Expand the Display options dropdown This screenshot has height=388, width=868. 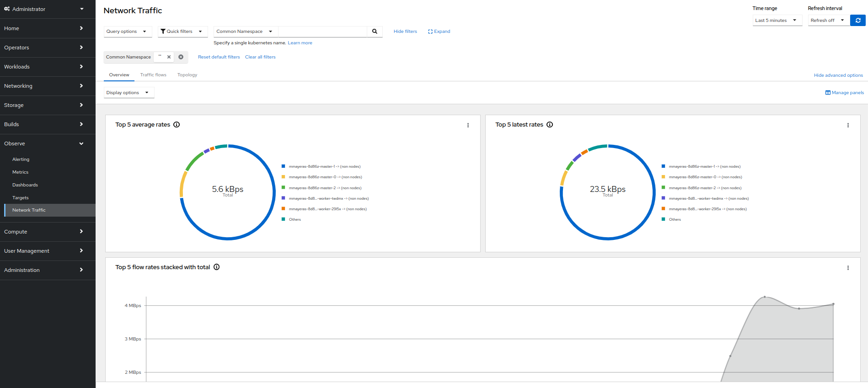pyautogui.click(x=128, y=93)
